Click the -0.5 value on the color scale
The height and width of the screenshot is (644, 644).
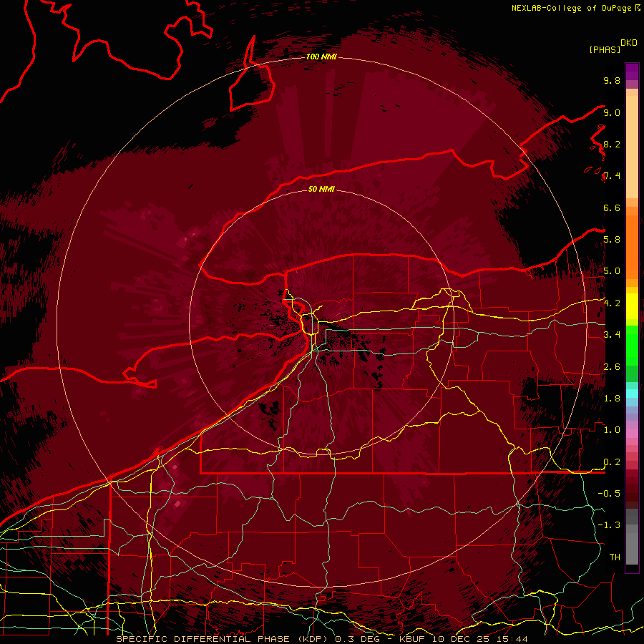click(609, 494)
